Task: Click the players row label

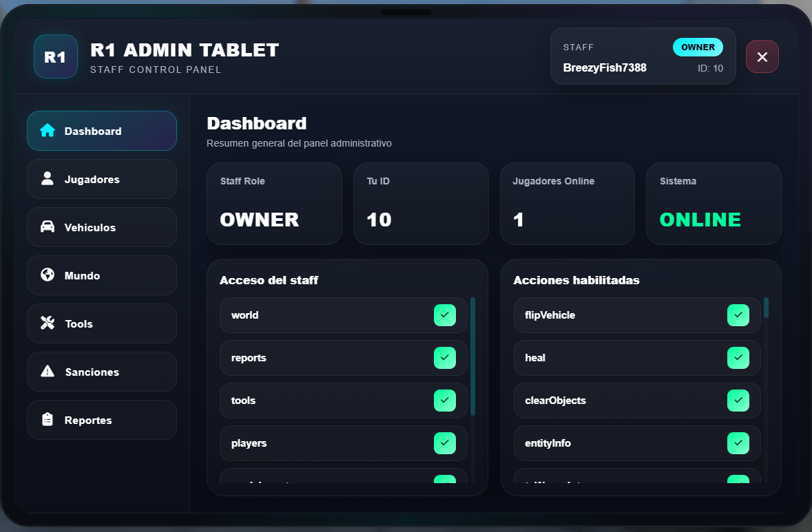Action: (x=249, y=443)
